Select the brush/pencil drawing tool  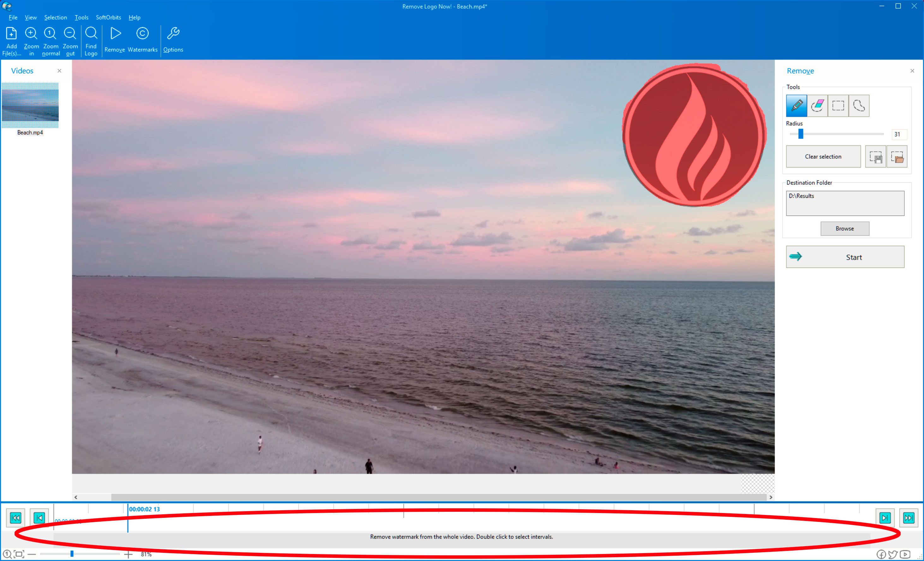pyautogui.click(x=796, y=106)
